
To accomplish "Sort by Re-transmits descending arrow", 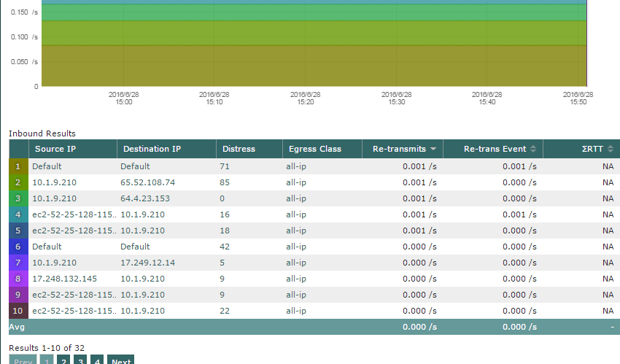I will [433, 149].
